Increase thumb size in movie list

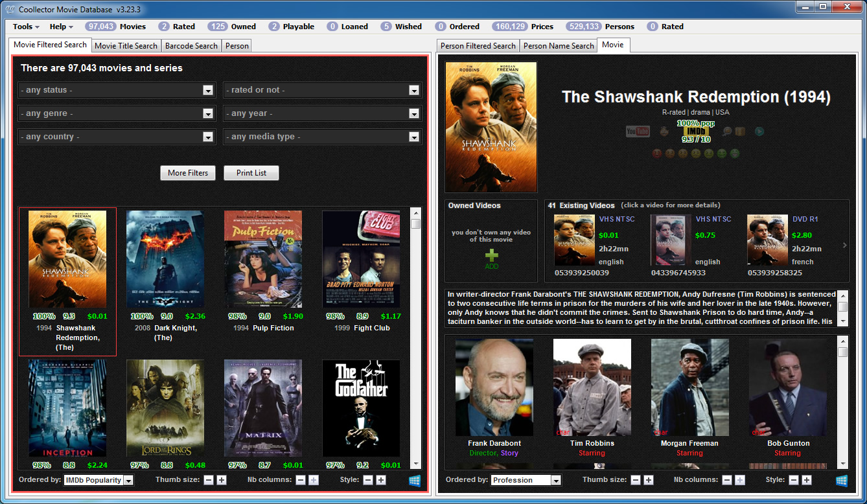(x=222, y=480)
